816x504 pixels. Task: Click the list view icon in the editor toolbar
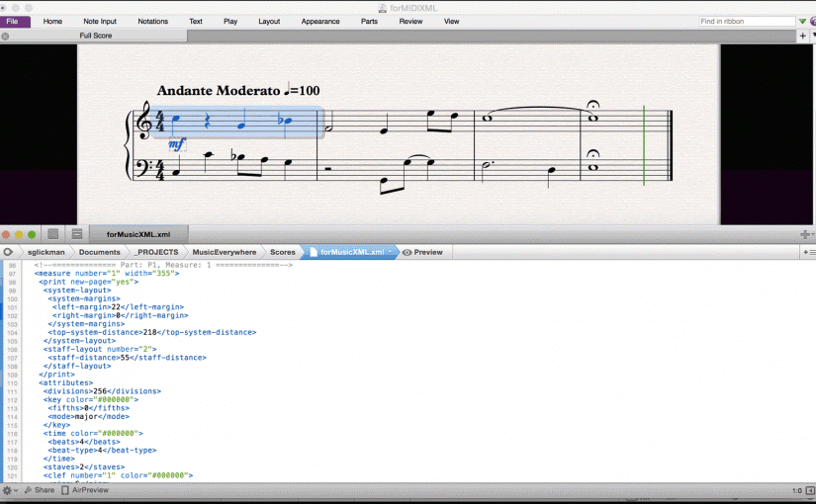coord(77,234)
